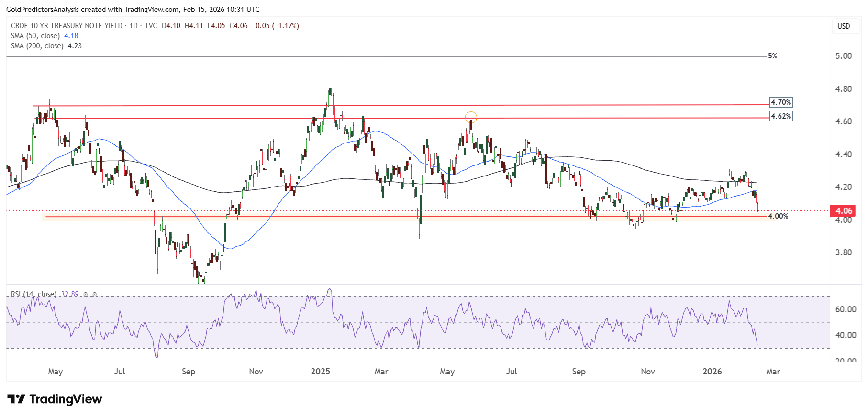Click the SMA 50 value 4.18
This screenshot has height=417, width=868.
(71, 36)
